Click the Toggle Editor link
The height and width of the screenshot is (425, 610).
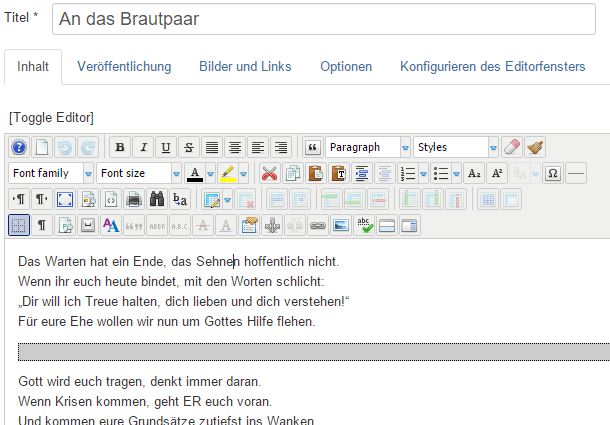(51, 118)
